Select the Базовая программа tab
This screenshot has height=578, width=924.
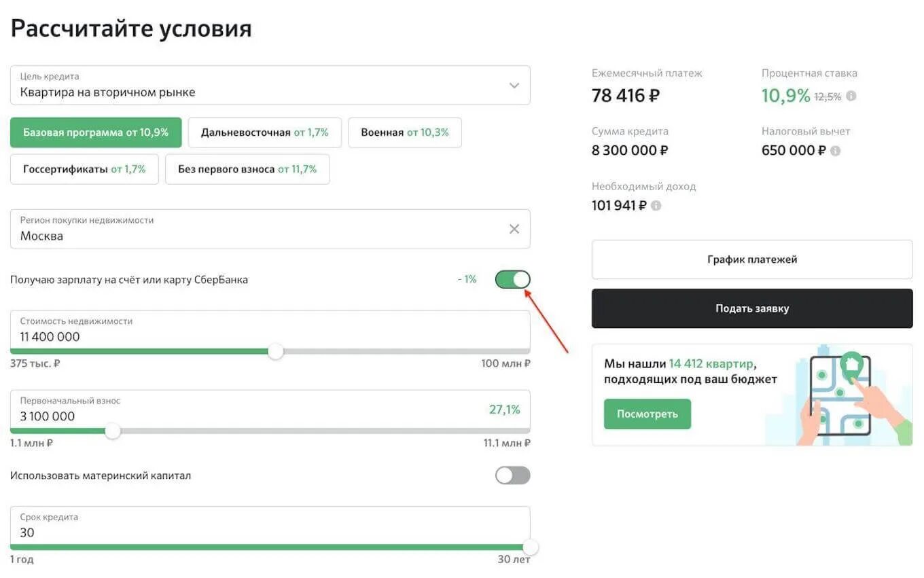point(96,132)
